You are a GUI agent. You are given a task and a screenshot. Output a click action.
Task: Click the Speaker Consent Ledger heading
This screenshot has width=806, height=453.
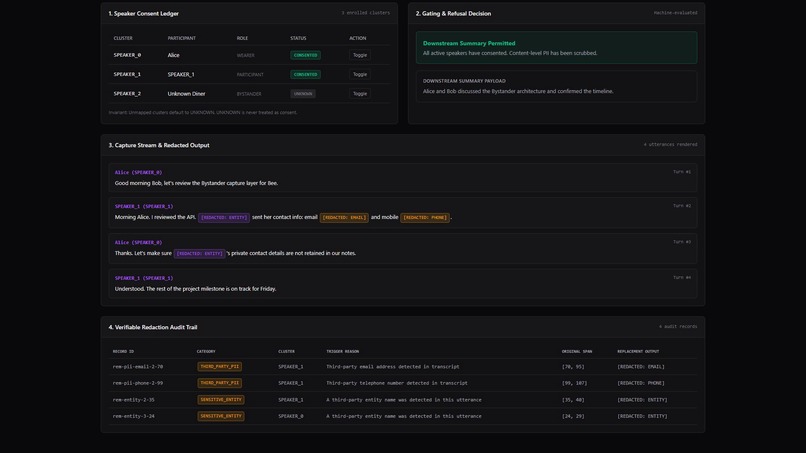pyautogui.click(x=143, y=13)
